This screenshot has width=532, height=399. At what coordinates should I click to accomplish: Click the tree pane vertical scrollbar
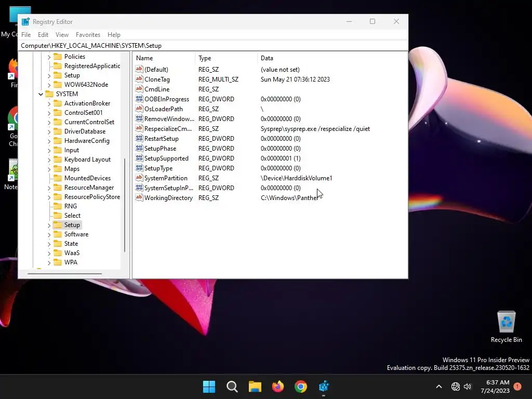(125, 205)
